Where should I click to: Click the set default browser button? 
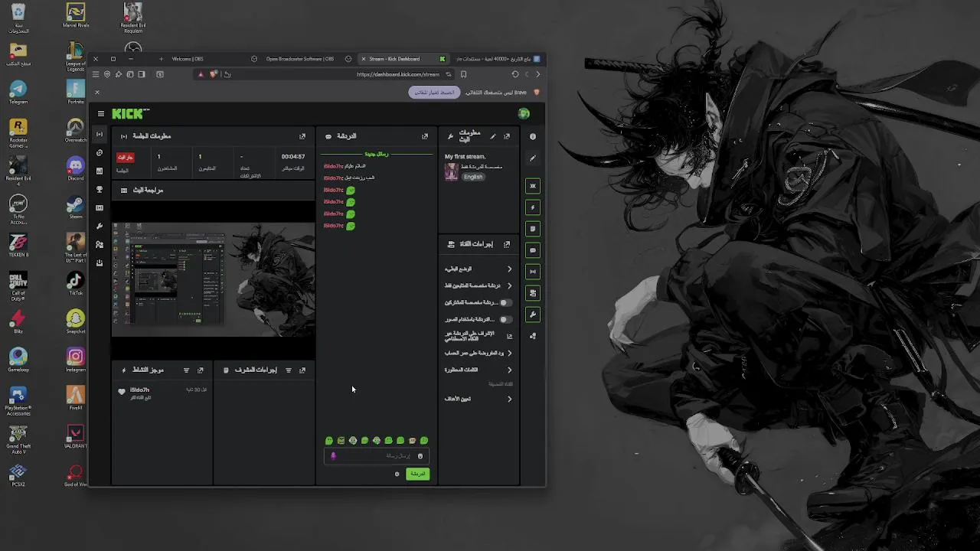click(435, 93)
